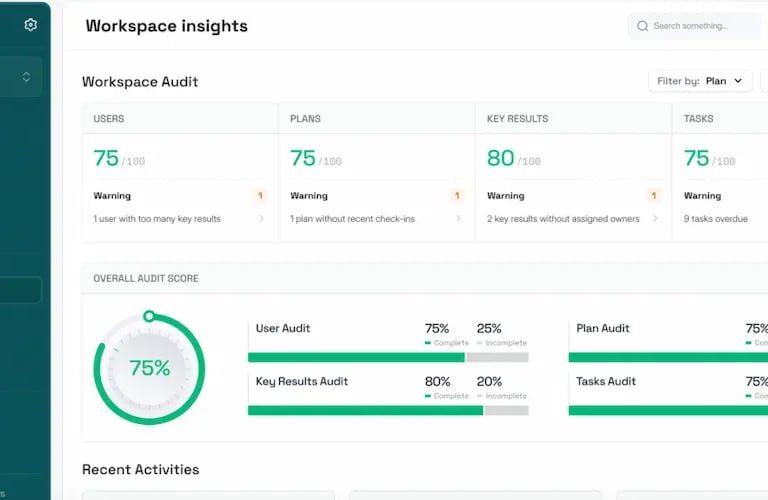Viewport: 768px width, 500px height.
Task: Click the Plans warning count badge
Action: pos(457,196)
